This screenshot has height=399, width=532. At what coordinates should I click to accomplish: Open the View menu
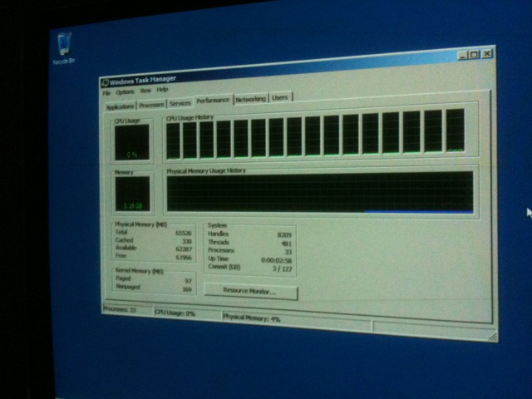(x=145, y=91)
